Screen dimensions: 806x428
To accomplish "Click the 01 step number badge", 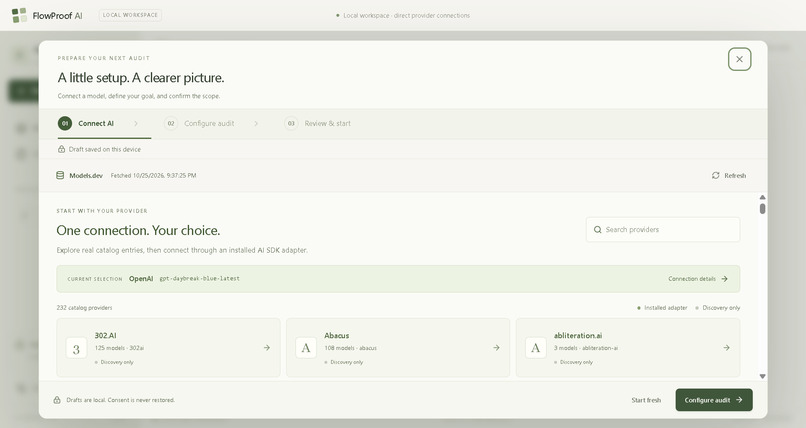I will [x=65, y=123].
